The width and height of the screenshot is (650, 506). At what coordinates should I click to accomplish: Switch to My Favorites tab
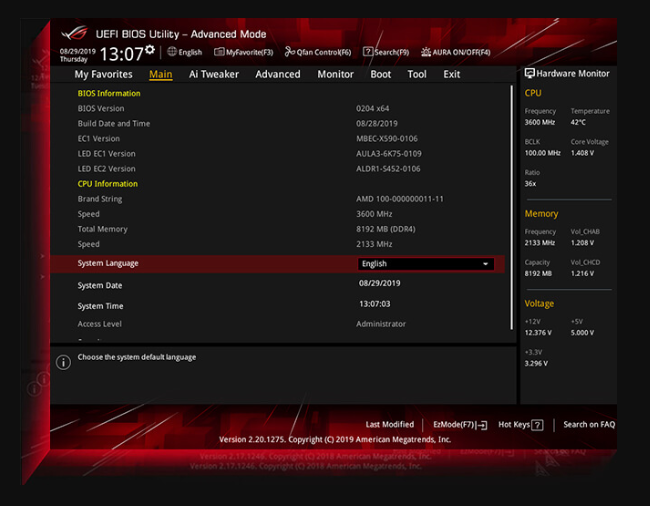104,74
